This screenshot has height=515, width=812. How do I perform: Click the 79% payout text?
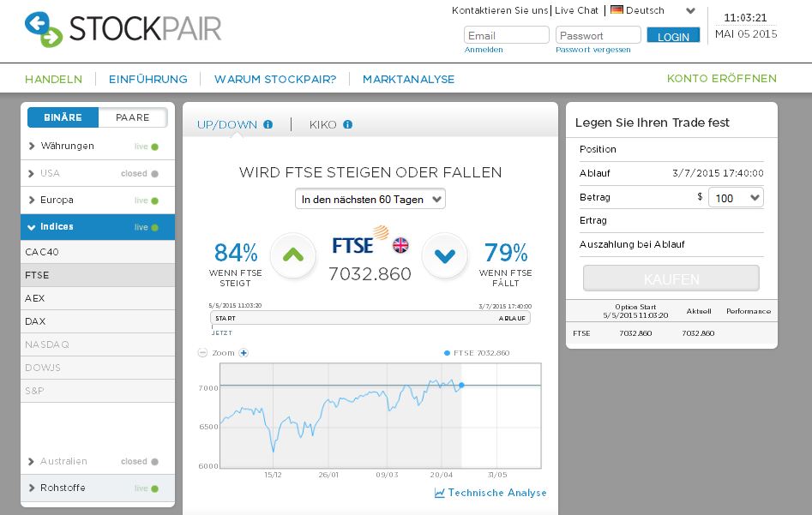(506, 253)
